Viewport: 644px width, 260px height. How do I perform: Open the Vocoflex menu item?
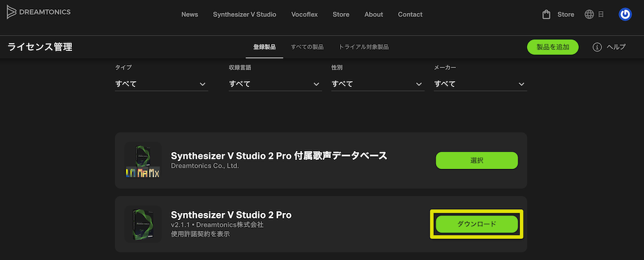[x=305, y=14]
